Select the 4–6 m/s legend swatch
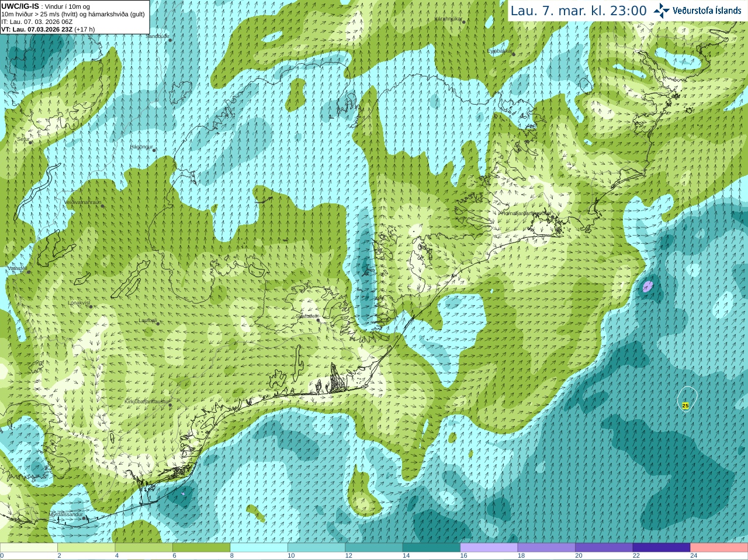748x560 pixels. tap(144, 547)
